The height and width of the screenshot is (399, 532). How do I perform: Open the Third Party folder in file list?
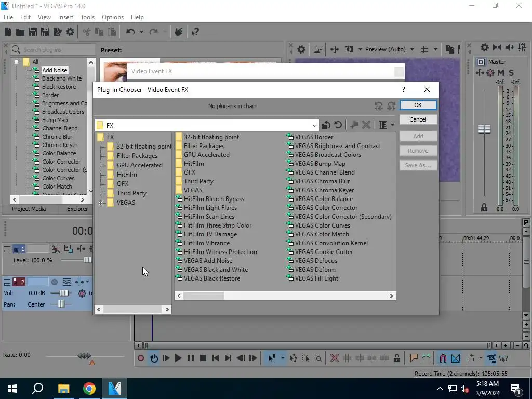pyautogui.click(x=194, y=181)
